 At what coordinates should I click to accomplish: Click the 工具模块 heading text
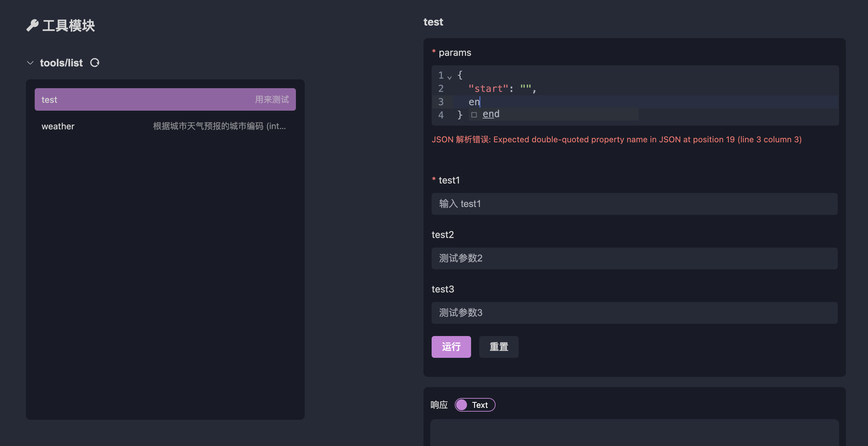[x=68, y=26]
